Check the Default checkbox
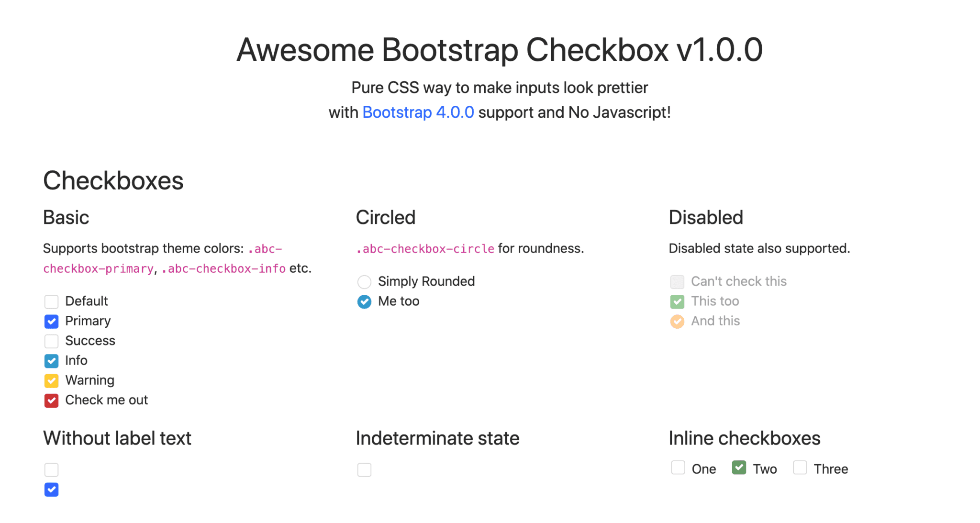Screen dimensions: 980x523 pos(51,301)
